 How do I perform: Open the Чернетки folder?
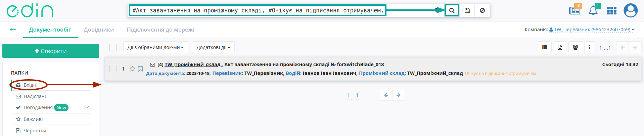(x=35, y=131)
